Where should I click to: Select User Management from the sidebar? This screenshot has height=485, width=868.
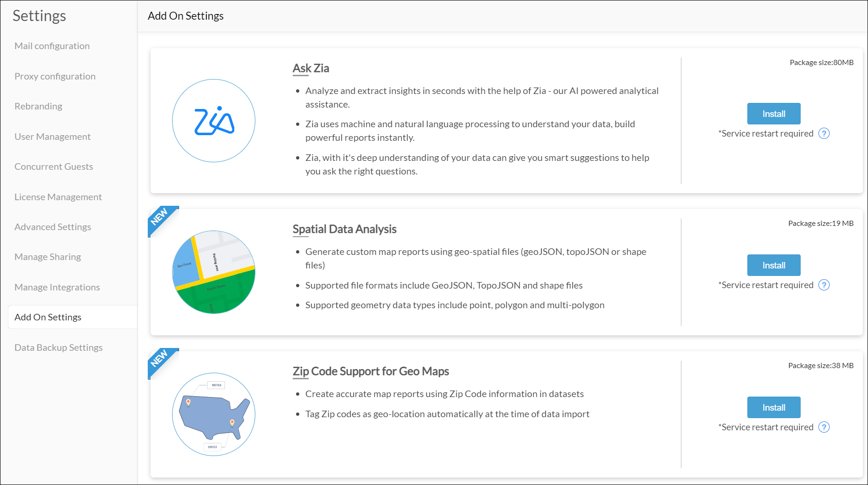(52, 136)
